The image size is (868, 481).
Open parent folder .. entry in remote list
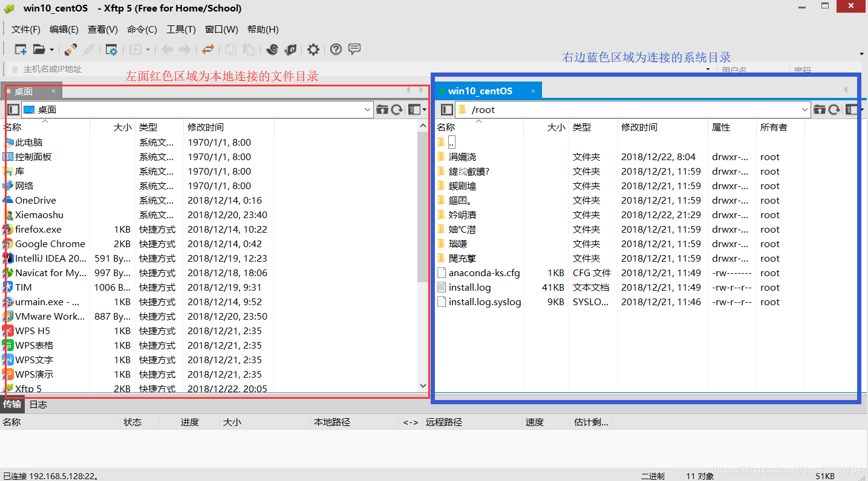point(451,143)
